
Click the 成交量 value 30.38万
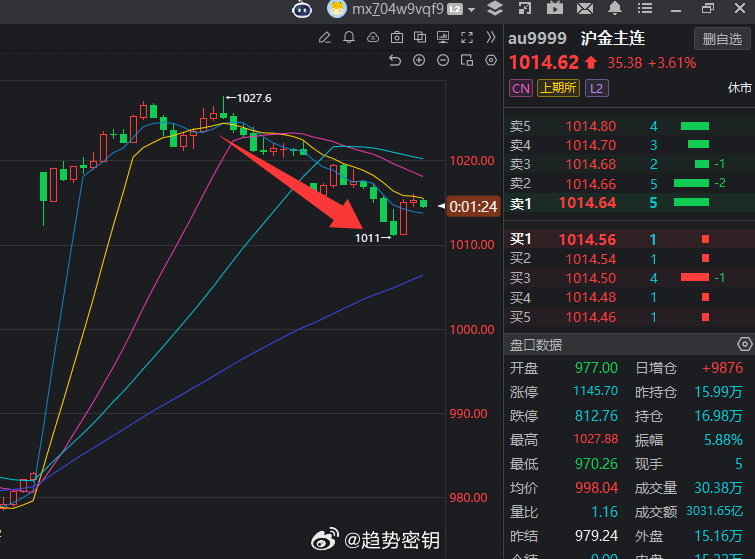pos(718,488)
